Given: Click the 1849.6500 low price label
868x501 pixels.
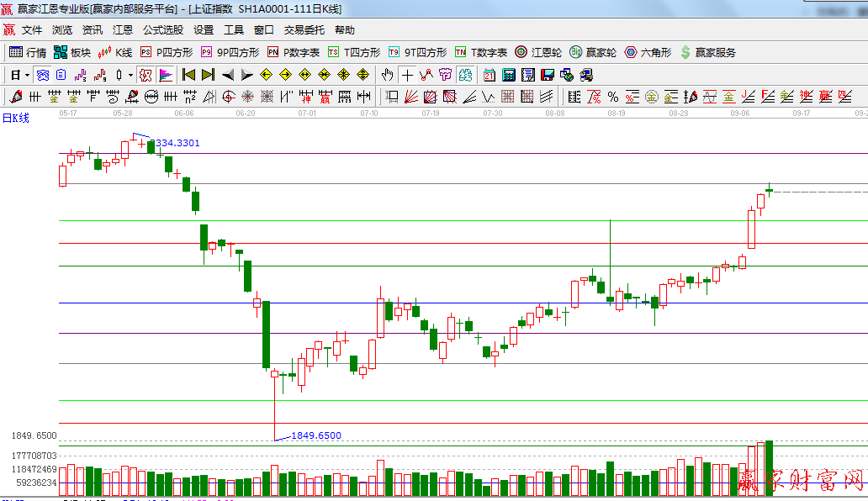Looking at the screenshot, I should tap(315, 435).
